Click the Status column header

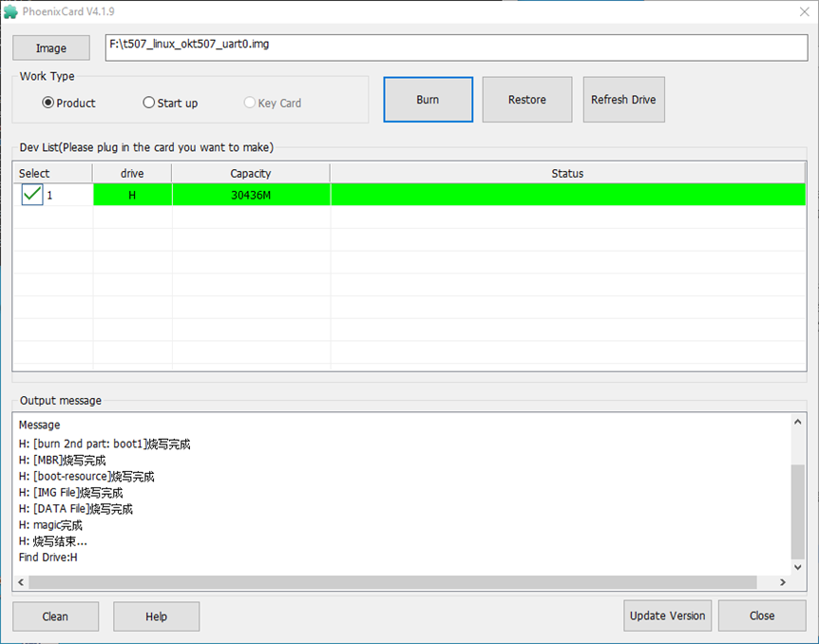coord(567,174)
